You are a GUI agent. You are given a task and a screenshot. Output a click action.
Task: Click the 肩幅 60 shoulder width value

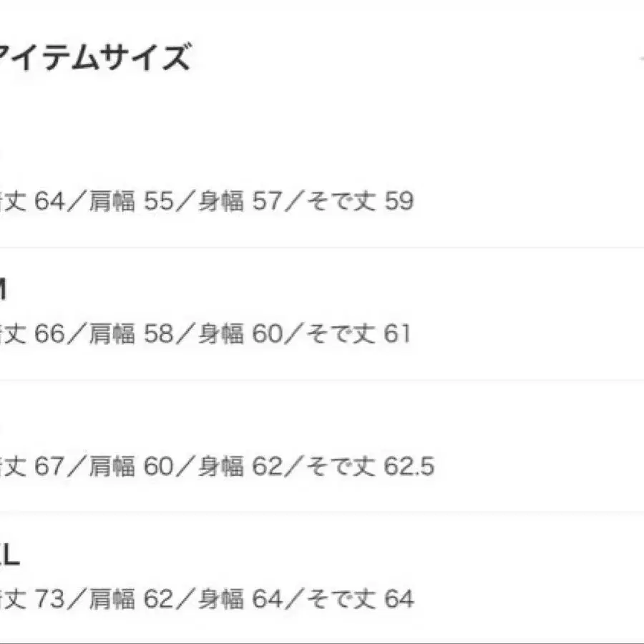tap(134, 467)
